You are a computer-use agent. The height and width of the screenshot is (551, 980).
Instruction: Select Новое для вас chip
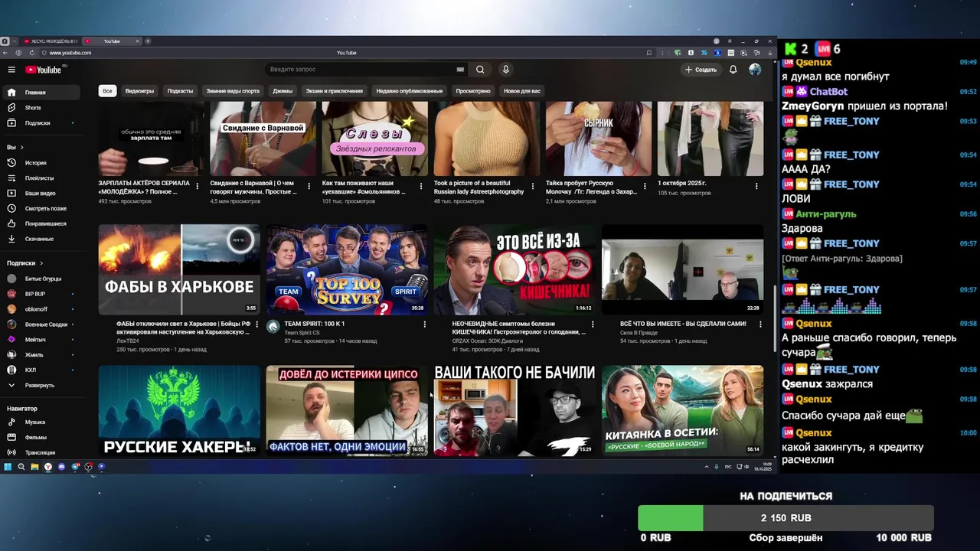pyautogui.click(x=522, y=91)
